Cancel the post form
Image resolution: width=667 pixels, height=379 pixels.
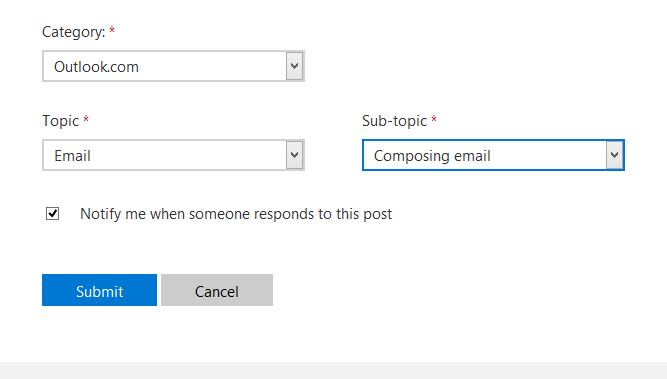click(x=217, y=290)
